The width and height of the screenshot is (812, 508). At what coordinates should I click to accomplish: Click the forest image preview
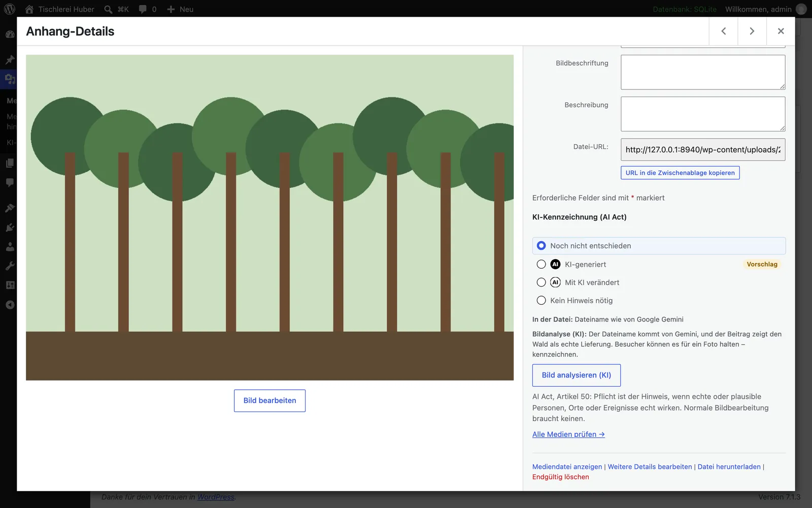(269, 217)
